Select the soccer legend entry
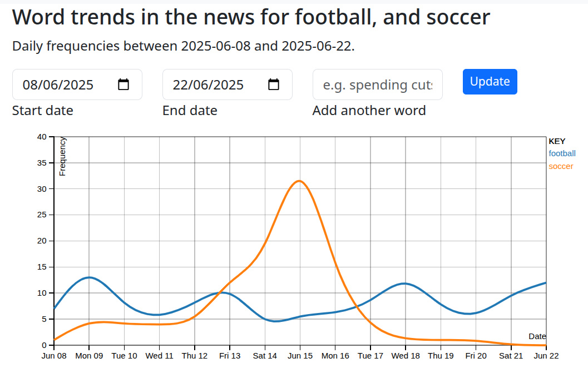The width and height of the screenshot is (588, 368). click(561, 166)
